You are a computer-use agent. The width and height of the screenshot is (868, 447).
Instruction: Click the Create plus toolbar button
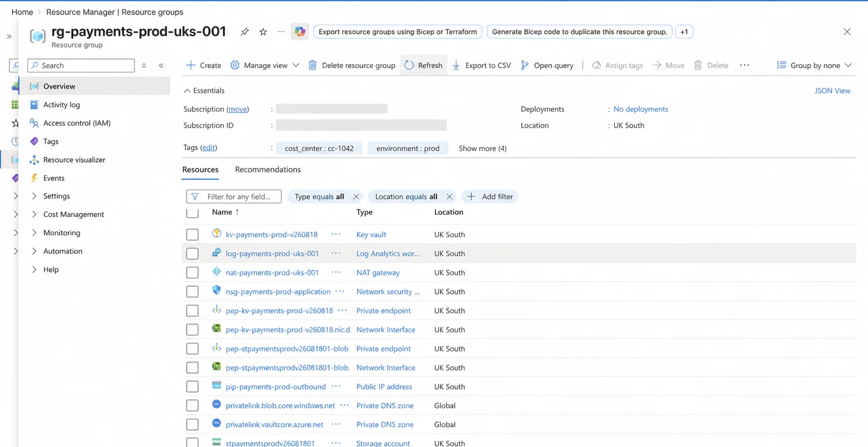pos(204,66)
